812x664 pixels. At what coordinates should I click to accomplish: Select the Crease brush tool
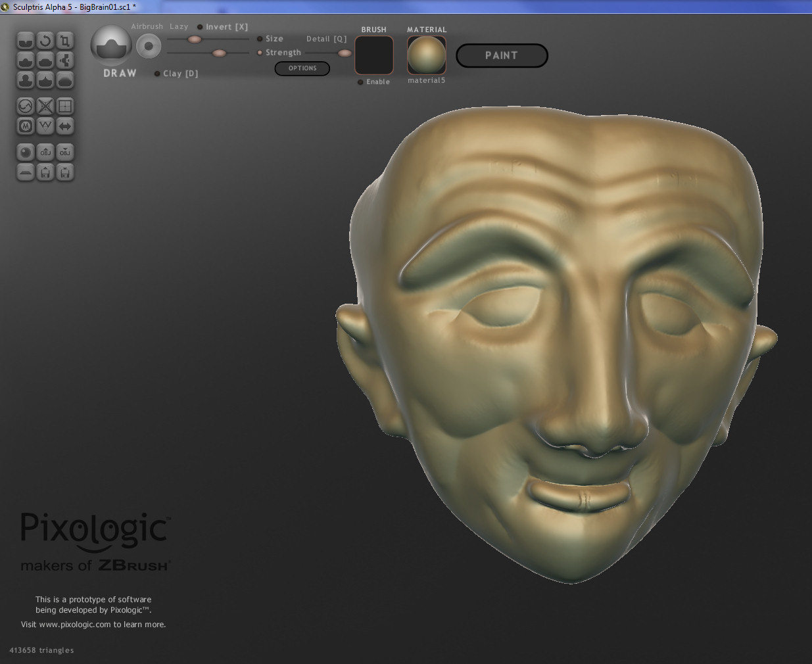point(26,41)
